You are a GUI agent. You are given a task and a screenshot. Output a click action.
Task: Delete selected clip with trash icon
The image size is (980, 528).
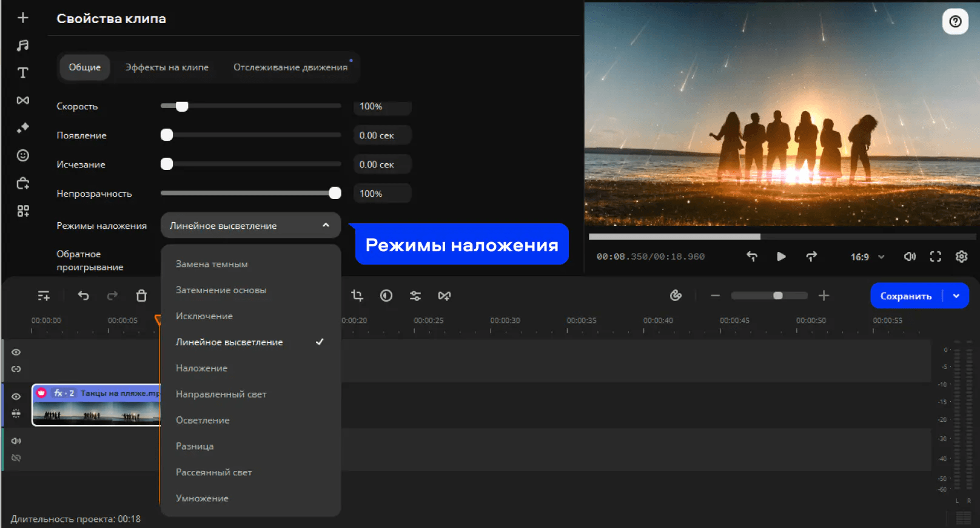coord(141,296)
